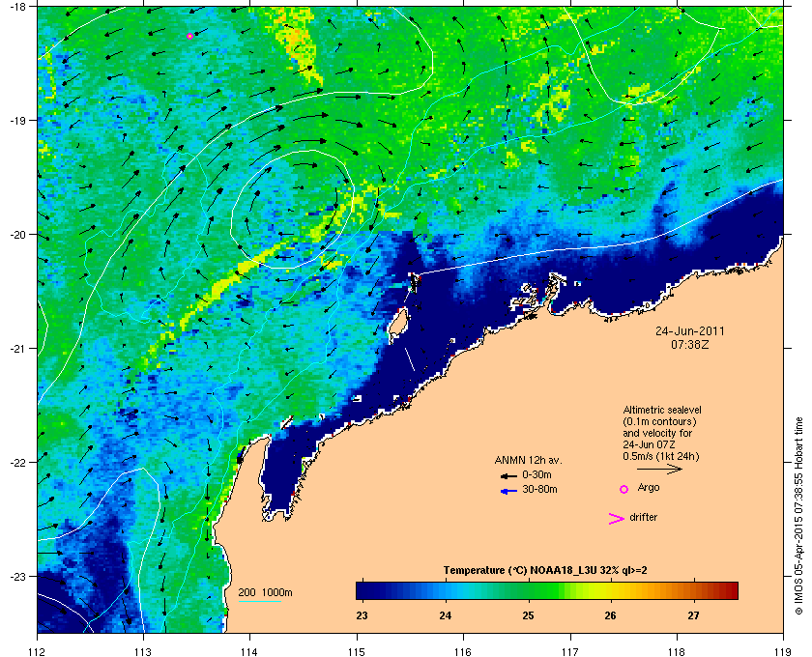This screenshot has height=657, width=812.
Task: Click the -21 latitude axis label
Action: (18, 349)
